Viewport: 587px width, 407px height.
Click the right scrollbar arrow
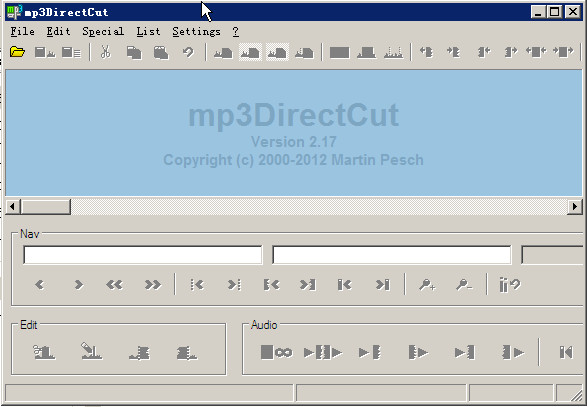pos(575,206)
